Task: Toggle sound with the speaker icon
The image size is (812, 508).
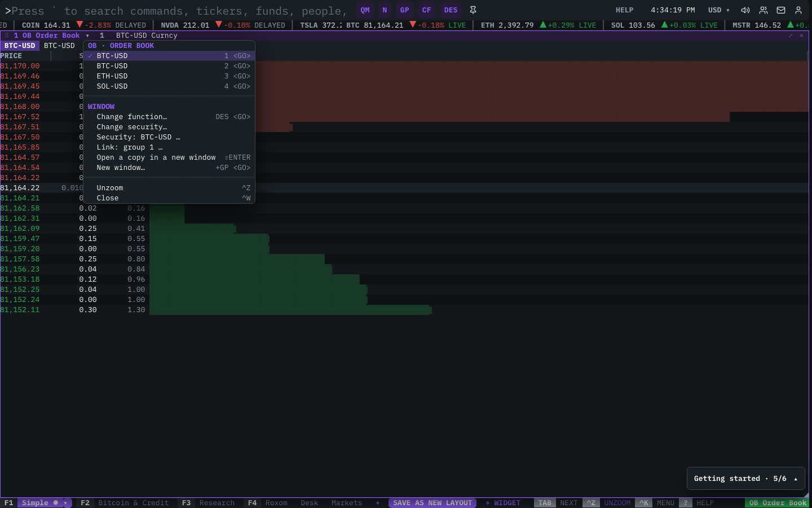Action: coord(745,10)
